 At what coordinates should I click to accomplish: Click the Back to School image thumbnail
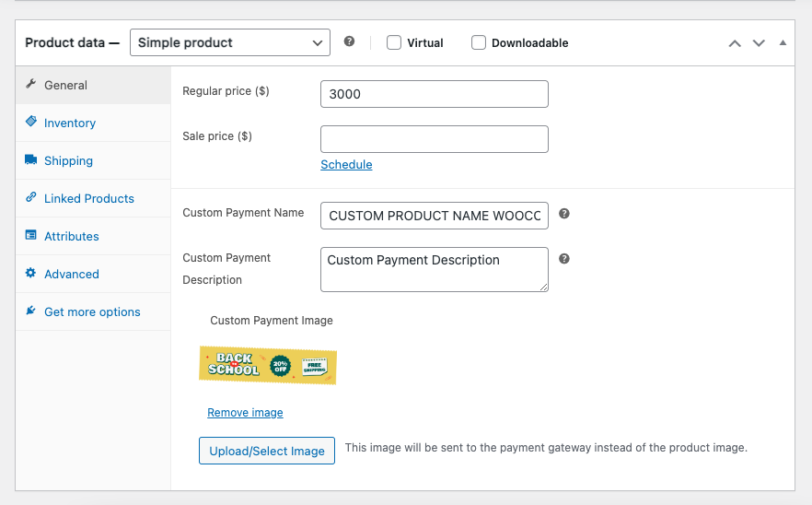click(268, 365)
